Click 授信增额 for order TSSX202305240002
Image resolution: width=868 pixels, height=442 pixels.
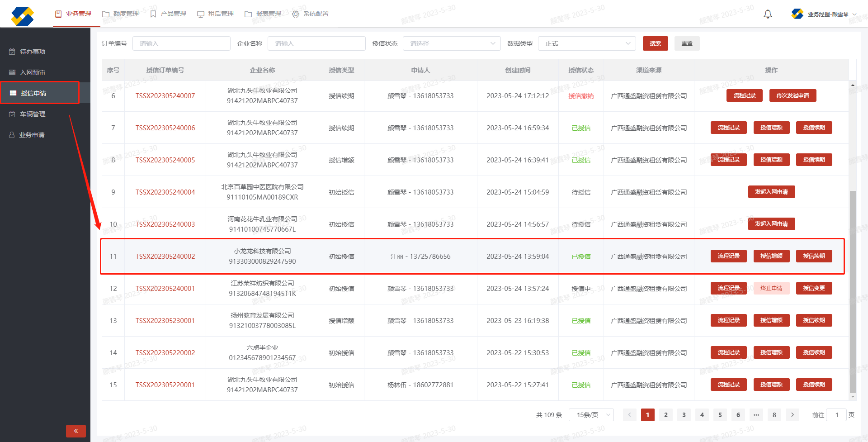pyautogui.click(x=771, y=256)
